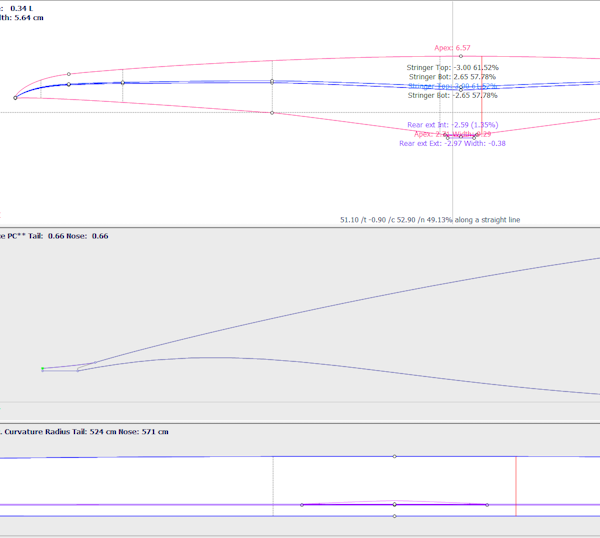Viewport: 600px width, 538px height.
Task: Click the black 'Stringer Top: -3.00 61.52%' label
Action: point(453,67)
